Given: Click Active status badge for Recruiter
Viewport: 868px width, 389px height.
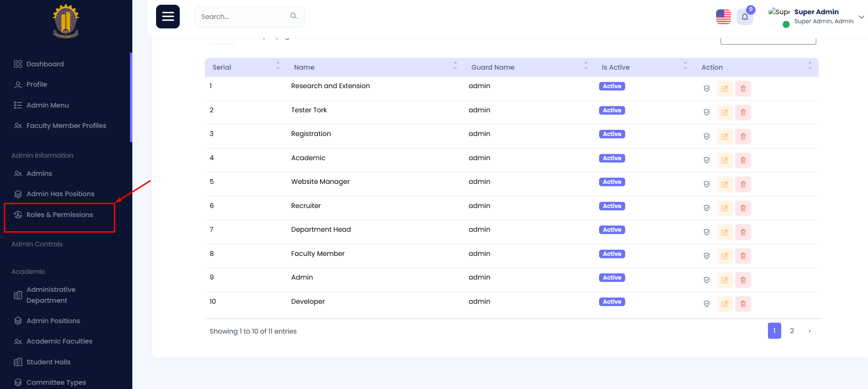Looking at the screenshot, I should pos(612,206).
